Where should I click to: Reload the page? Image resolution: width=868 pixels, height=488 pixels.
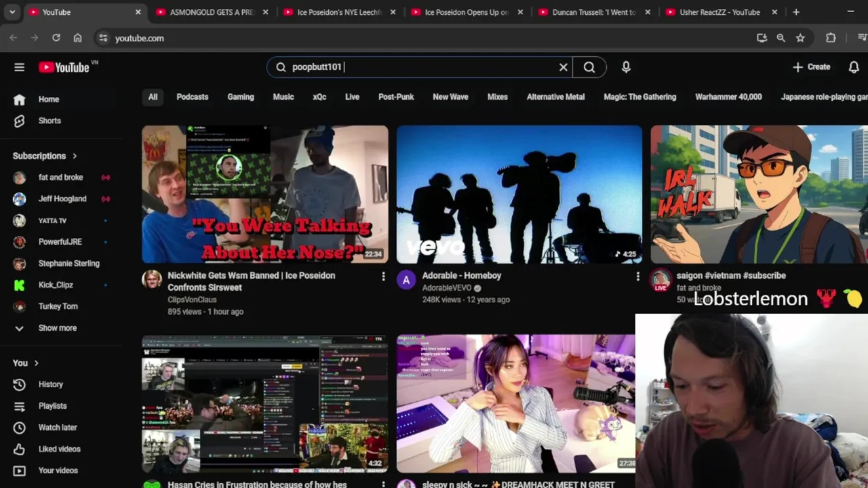pos(56,38)
